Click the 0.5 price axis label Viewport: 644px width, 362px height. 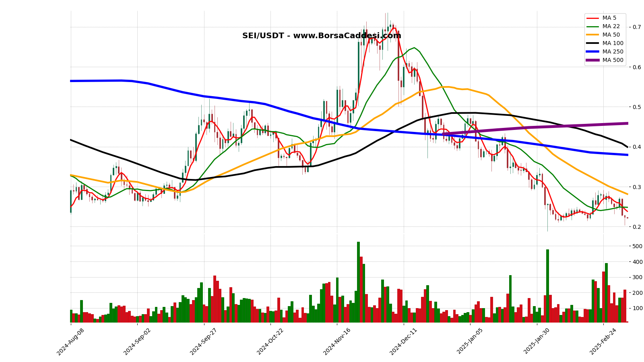[637, 107]
